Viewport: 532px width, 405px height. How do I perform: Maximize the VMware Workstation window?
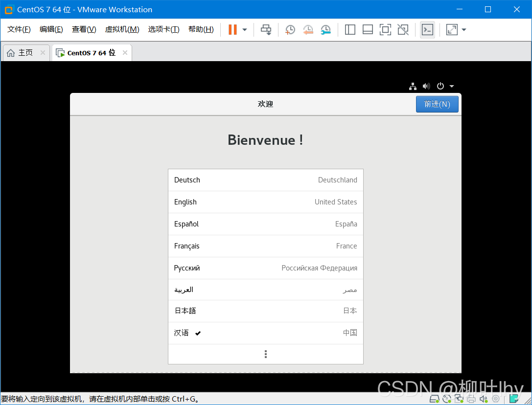pos(488,9)
